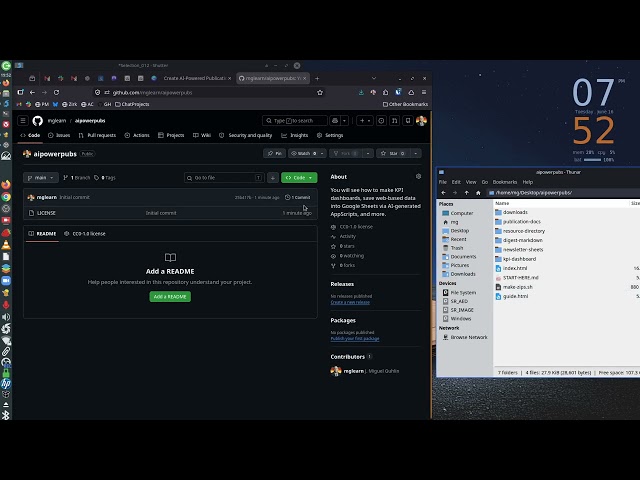The width and height of the screenshot is (640, 480).
Task: Open the Wiki tab
Action: pyautogui.click(x=202, y=135)
